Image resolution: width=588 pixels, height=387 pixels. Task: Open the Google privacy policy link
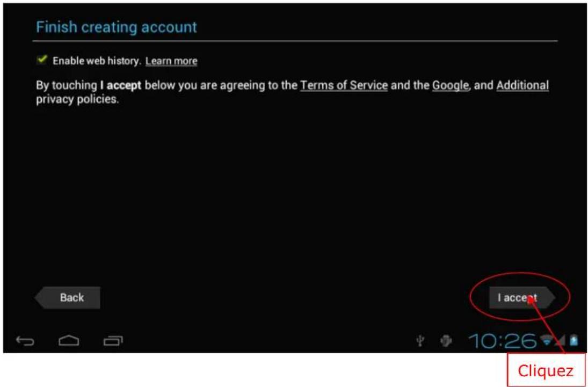[x=450, y=86]
